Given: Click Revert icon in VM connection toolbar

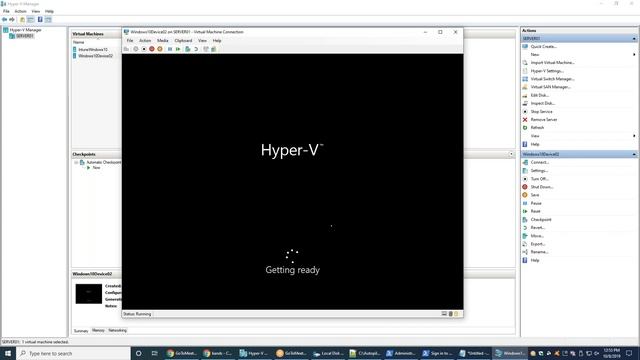Looking at the screenshot, I should coord(196,49).
